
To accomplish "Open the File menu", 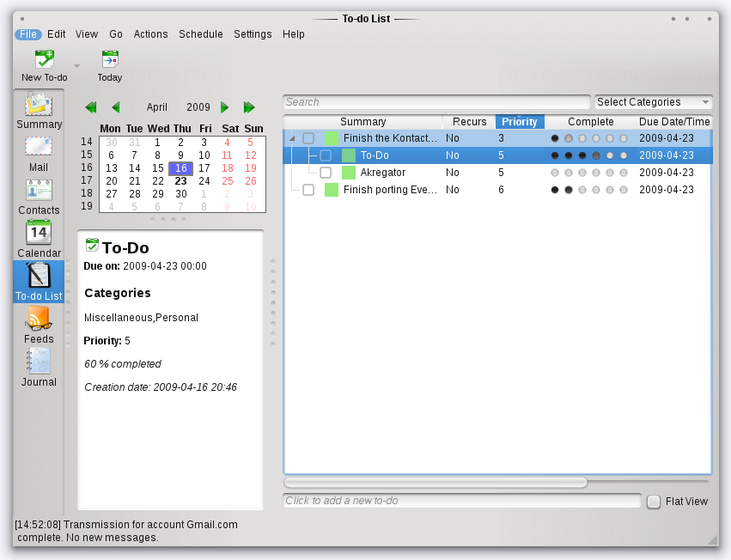I will tap(28, 34).
